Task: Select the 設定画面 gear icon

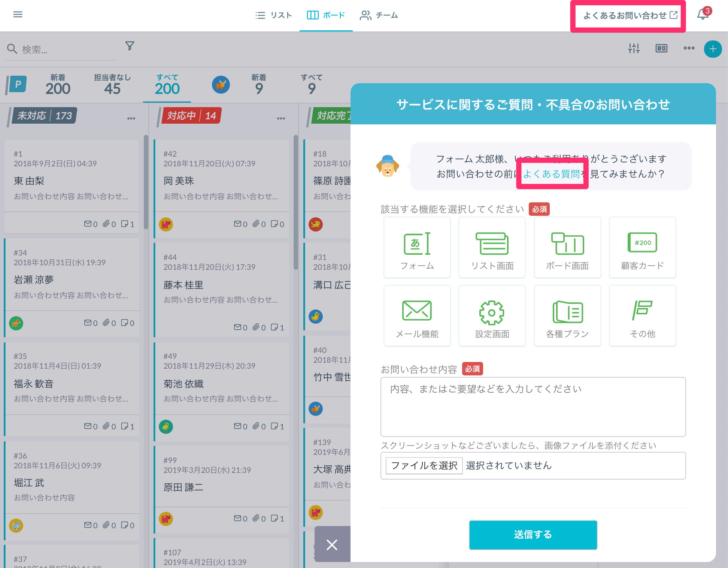Action: tap(492, 315)
